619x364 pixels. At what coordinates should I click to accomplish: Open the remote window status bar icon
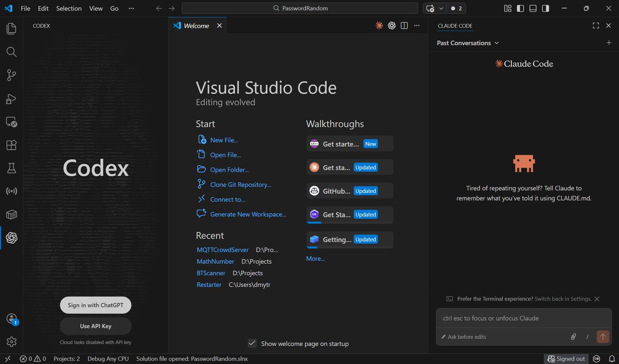(x=7, y=359)
